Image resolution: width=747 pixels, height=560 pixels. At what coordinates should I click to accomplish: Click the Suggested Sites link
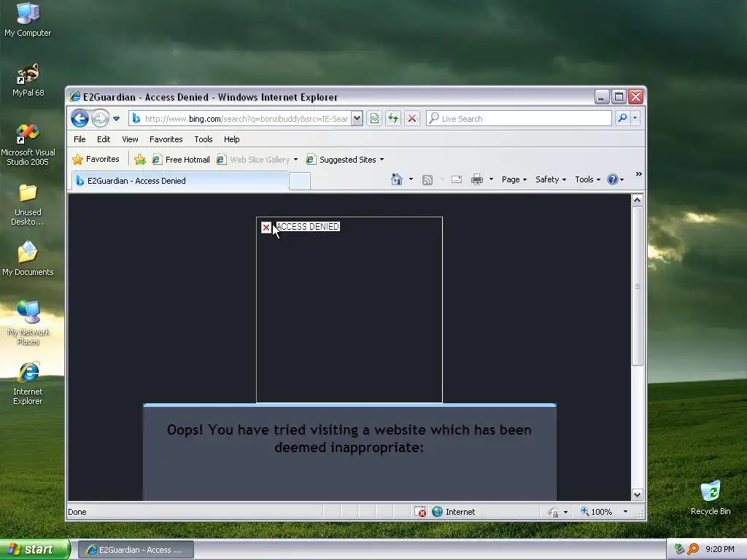pyautogui.click(x=341, y=160)
